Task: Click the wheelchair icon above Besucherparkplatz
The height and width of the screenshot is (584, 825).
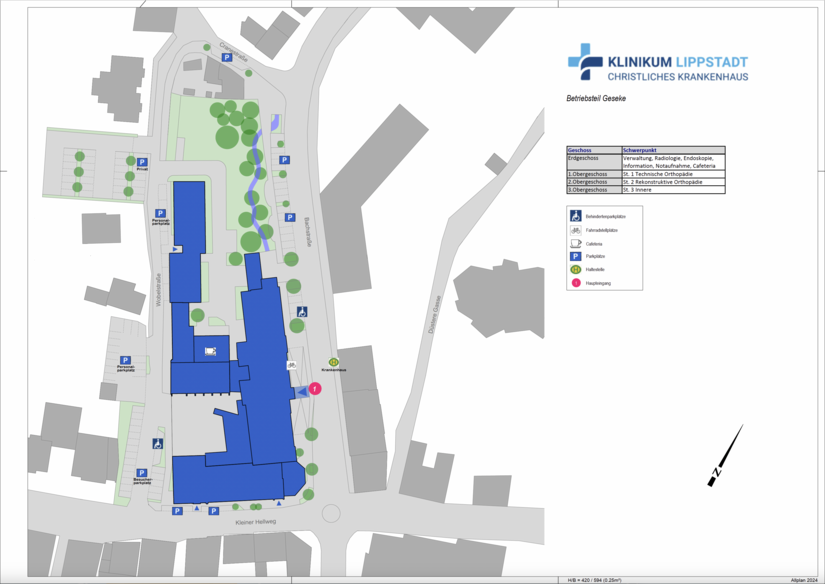Action: pos(157,443)
